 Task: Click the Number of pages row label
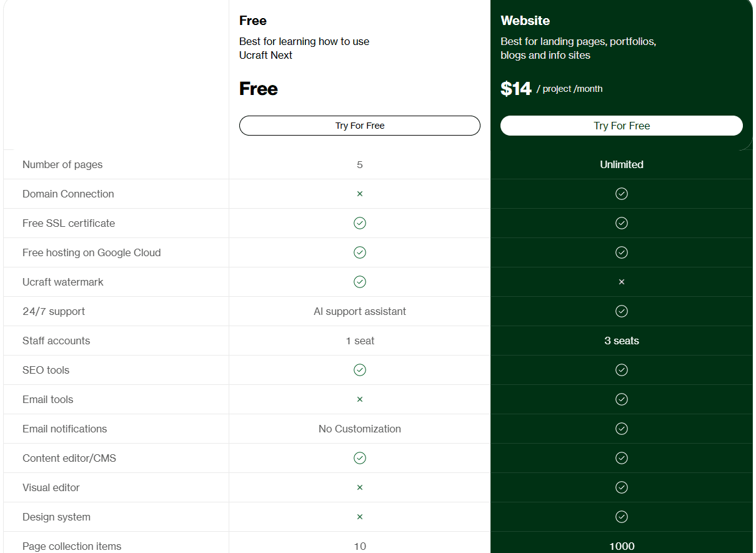click(x=62, y=165)
